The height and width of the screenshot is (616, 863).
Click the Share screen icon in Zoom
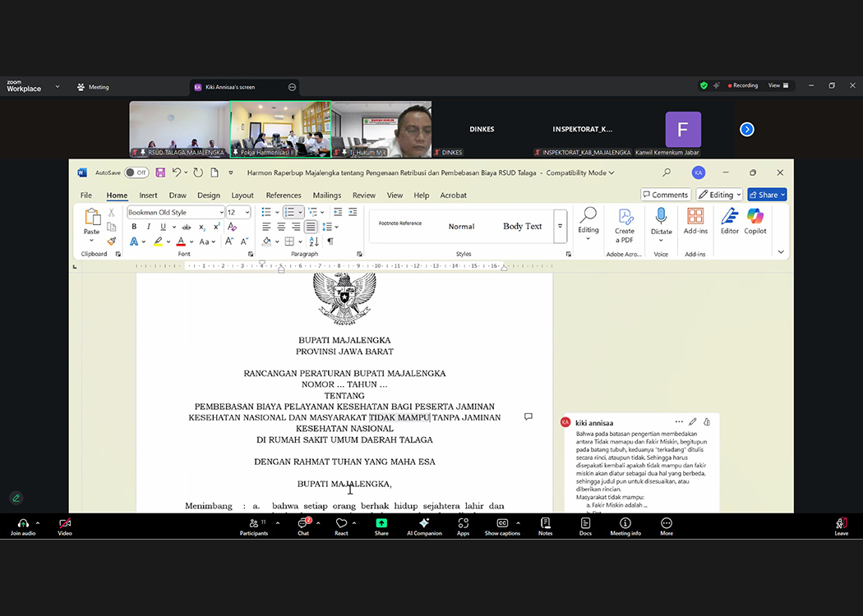tap(381, 523)
